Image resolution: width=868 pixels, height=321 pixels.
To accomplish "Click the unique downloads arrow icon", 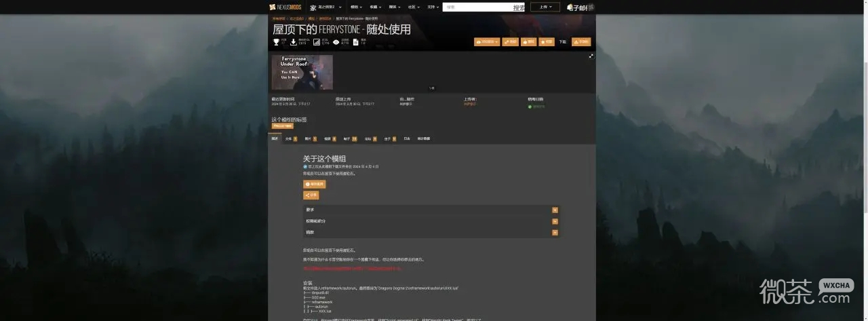I will tap(293, 41).
